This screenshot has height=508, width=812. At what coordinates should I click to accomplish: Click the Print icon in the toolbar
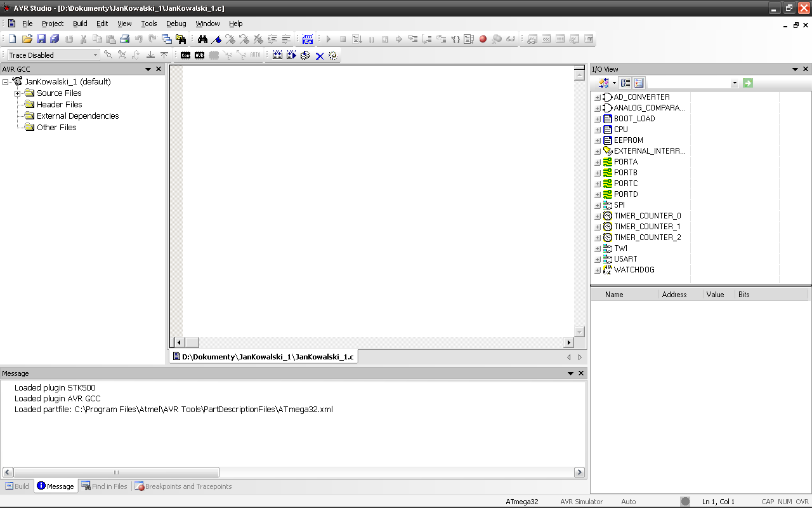point(125,39)
